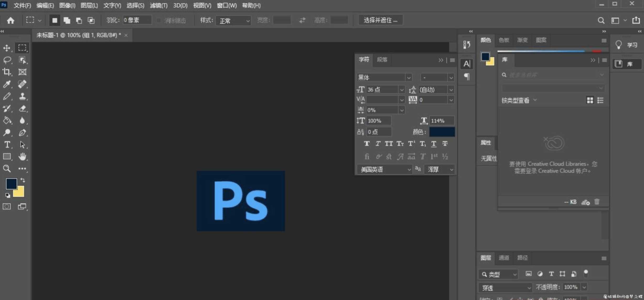Switch to the 通道 tab
Image resolution: width=644 pixels, height=300 pixels.
504,258
